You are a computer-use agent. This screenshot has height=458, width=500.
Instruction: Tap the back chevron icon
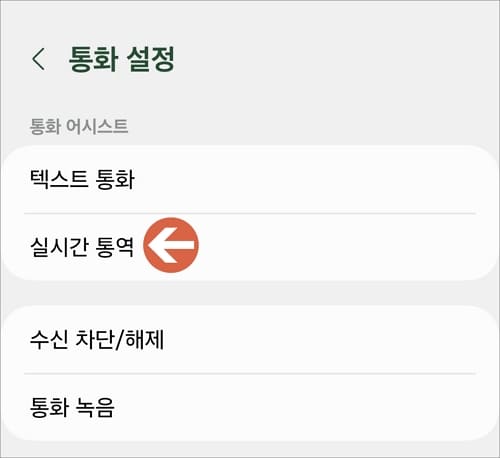click(x=38, y=59)
